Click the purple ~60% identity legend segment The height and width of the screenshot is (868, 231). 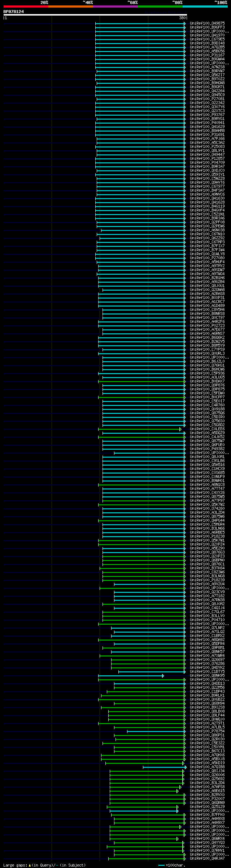pos(115,7)
